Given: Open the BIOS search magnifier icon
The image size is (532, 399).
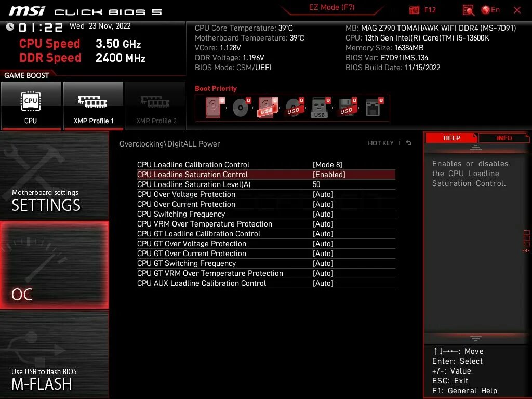Looking at the screenshot, I should coord(468,10).
